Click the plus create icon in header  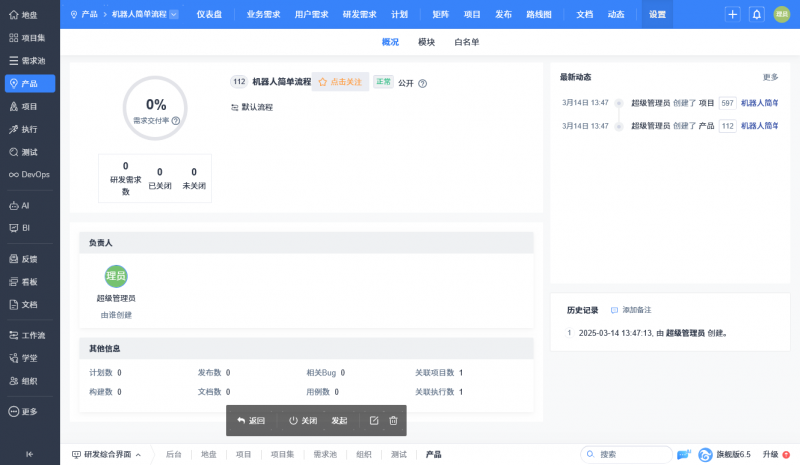pos(733,15)
